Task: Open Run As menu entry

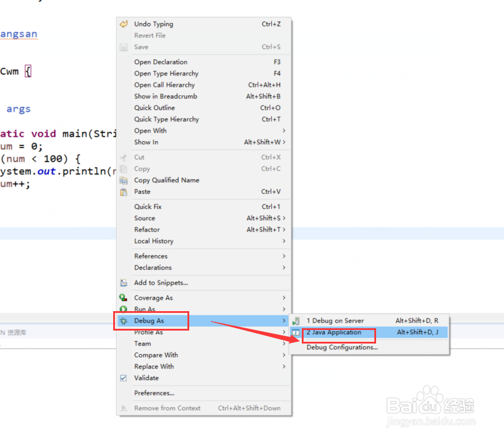Action: pyautogui.click(x=204, y=309)
